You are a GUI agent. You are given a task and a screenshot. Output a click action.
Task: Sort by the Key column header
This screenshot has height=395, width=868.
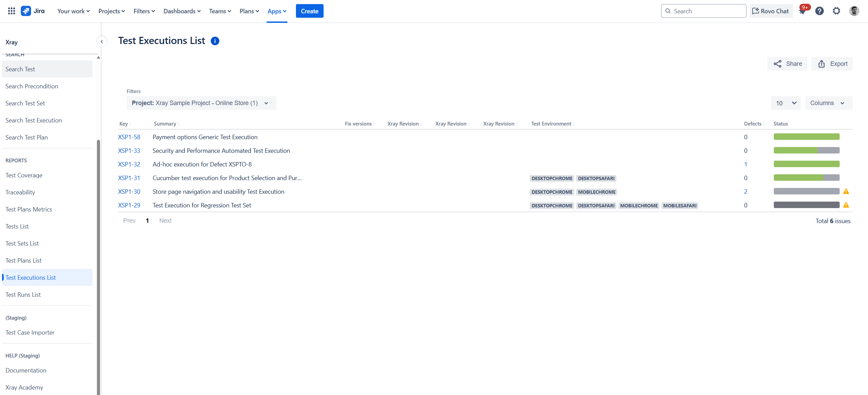125,124
